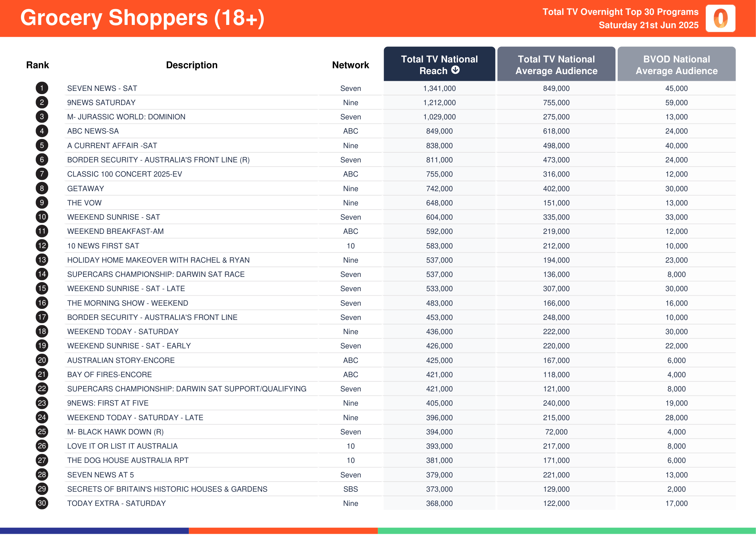Image resolution: width=756 pixels, height=535 pixels.
Task: Select the BVOD National Average Audience column header
Action: [676, 64]
